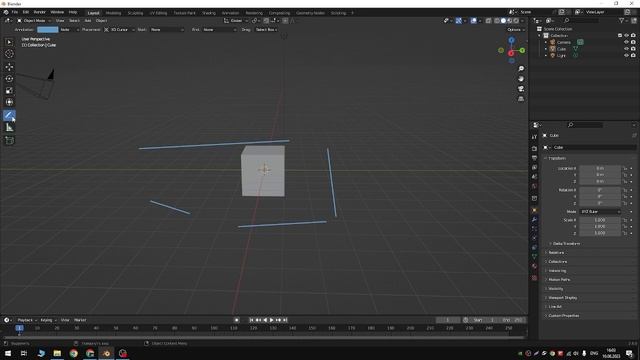The image size is (640, 360).
Task: Disable Cube in renders
Action: click(633, 49)
